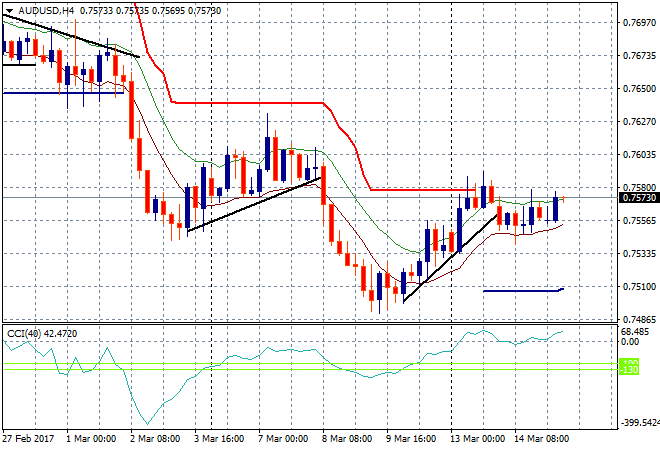Click the OHLC values 0.75733 0.75735 0.75695 0.75730
The height and width of the screenshot is (450, 660).
pos(150,11)
